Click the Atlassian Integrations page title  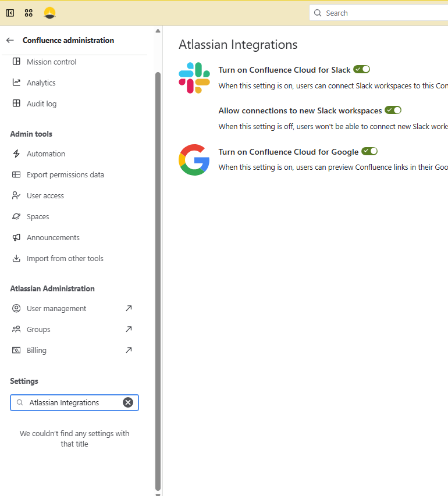coord(238,44)
